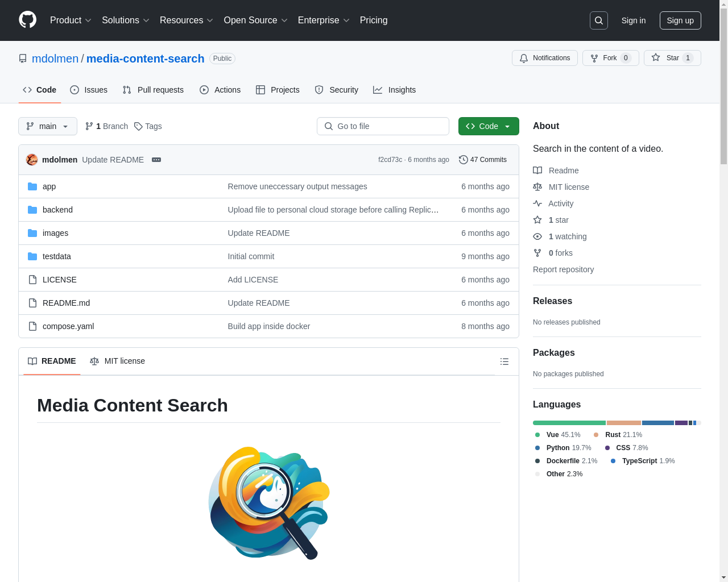Click the commits history clock icon

coord(464,160)
